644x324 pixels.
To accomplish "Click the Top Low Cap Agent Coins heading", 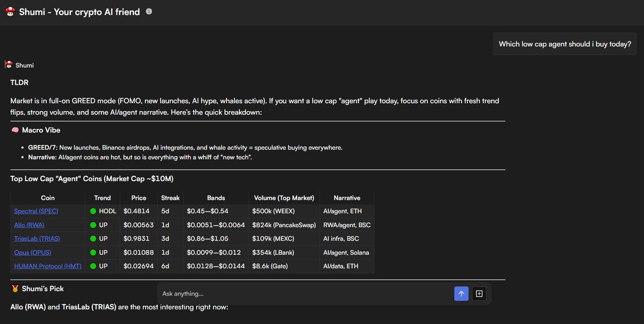I will coord(92,178).
